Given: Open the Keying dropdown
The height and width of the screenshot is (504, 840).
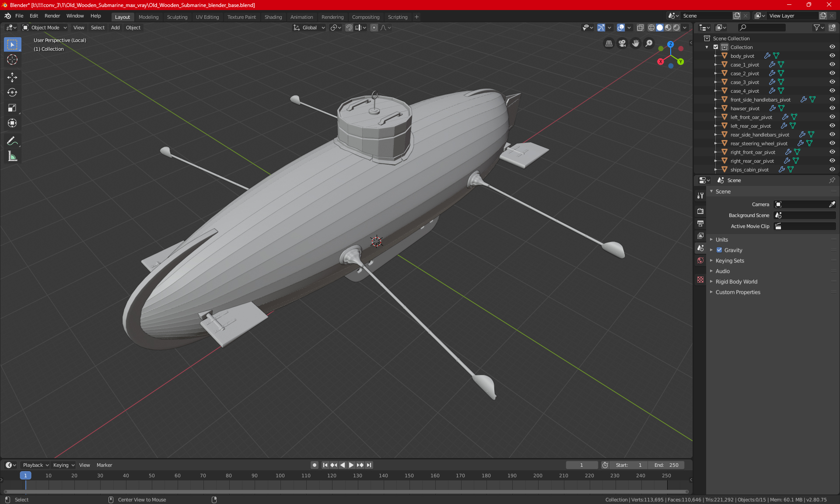Looking at the screenshot, I should 64,465.
